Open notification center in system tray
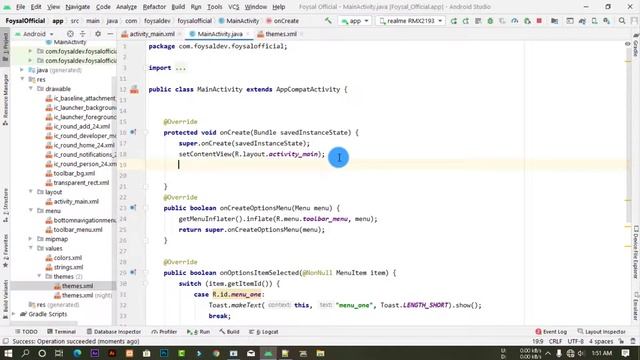 (625, 353)
